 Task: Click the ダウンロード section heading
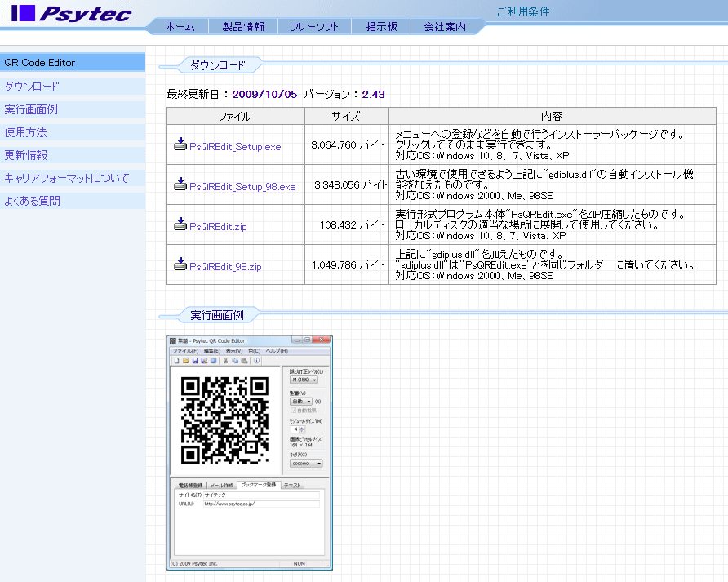[x=217, y=65]
